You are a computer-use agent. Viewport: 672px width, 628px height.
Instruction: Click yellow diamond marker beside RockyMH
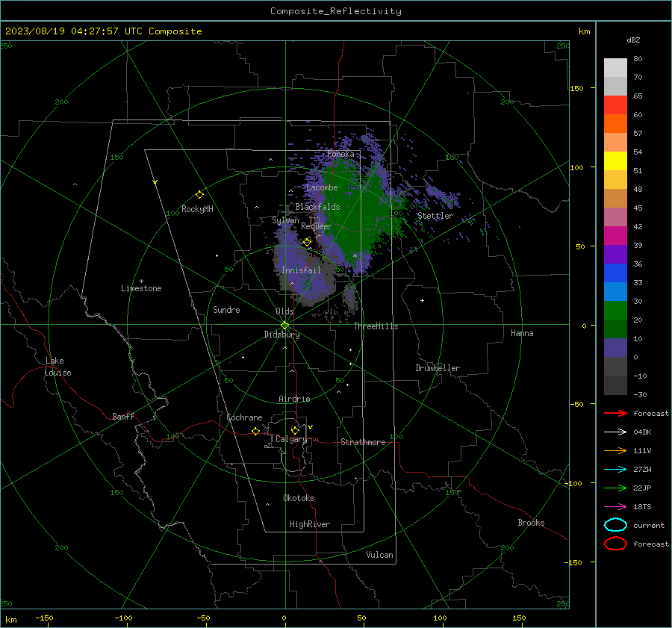199,195
